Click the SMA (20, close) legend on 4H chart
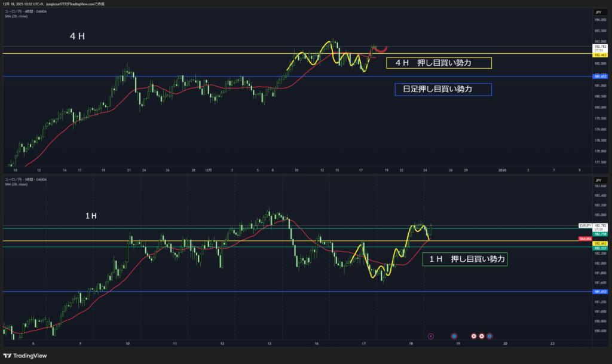 click(x=16, y=16)
